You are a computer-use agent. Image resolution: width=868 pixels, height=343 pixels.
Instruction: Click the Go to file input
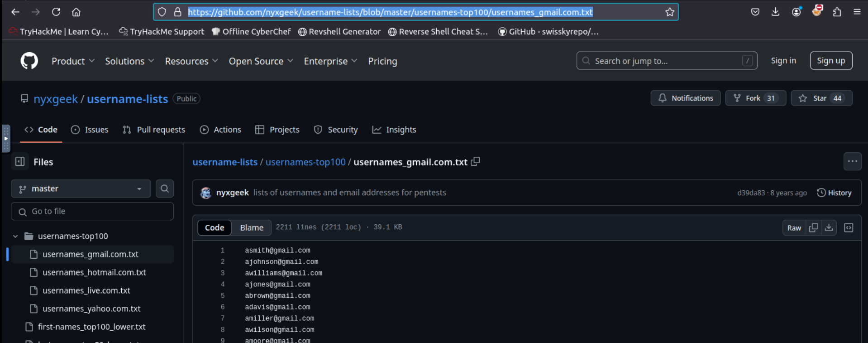coord(92,211)
